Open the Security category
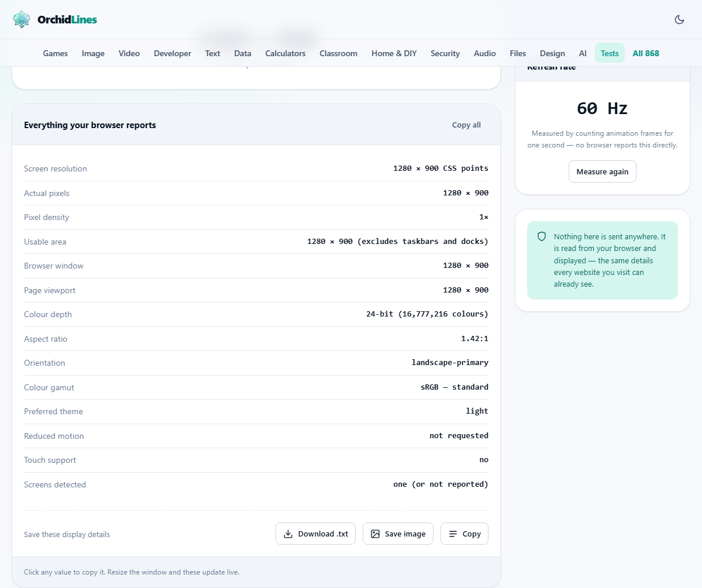The width and height of the screenshot is (702, 588). (445, 53)
